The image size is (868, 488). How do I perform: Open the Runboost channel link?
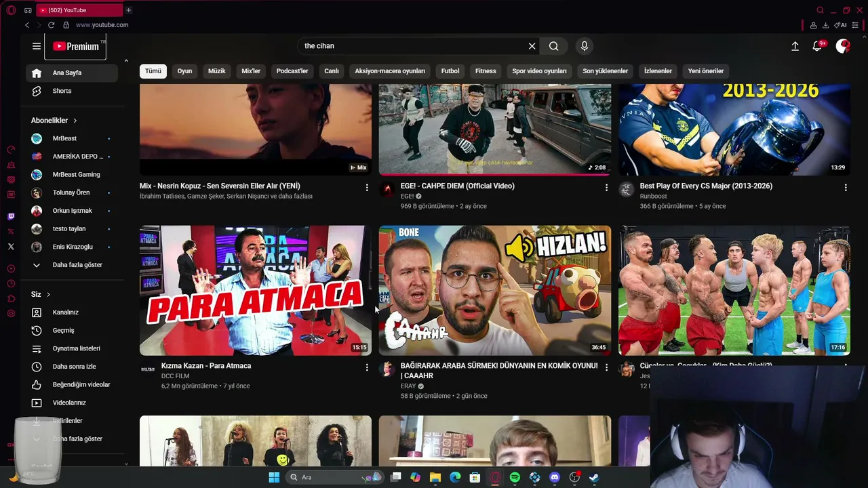(653, 197)
